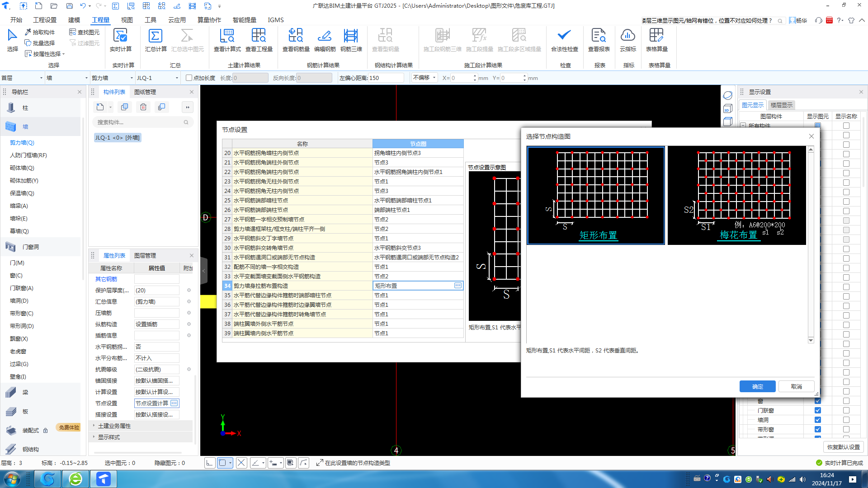
Task: Click the 汇总计算 sigma icon
Action: click(x=155, y=36)
